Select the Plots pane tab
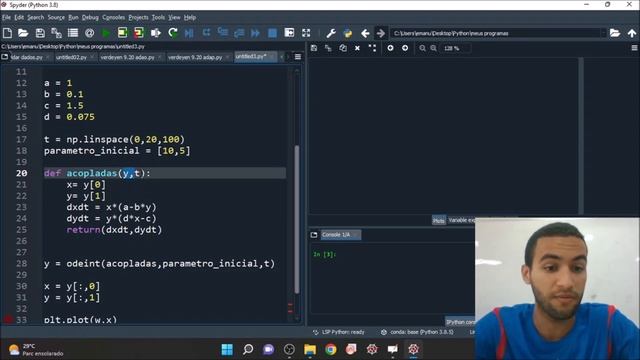 pyautogui.click(x=438, y=220)
